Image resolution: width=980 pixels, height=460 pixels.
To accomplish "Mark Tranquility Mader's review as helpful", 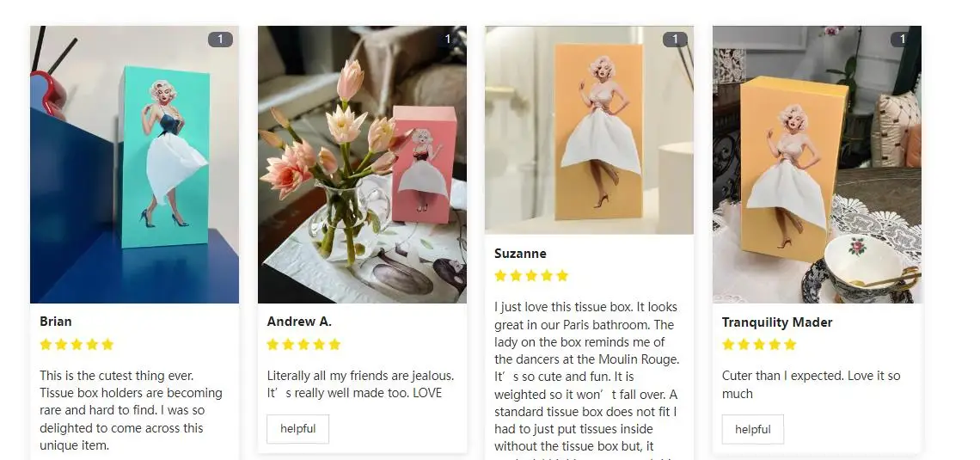I will click(x=753, y=429).
